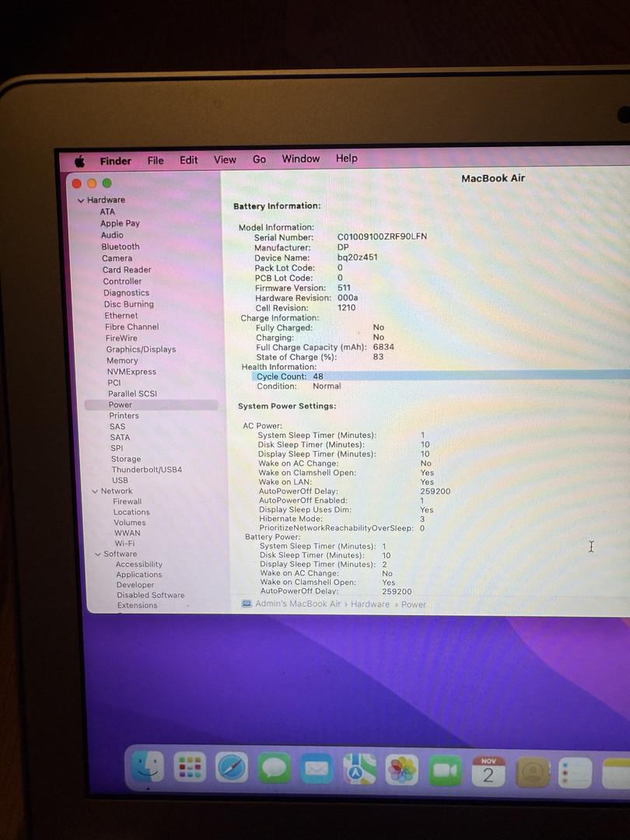Open the View menu
Screen dimensions: 630x840
pos(225,159)
